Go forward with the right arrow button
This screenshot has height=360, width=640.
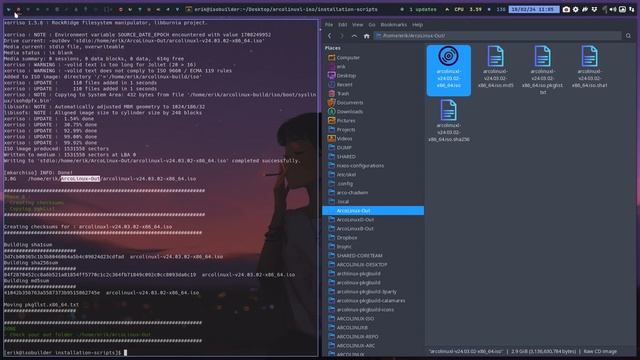coord(342,36)
